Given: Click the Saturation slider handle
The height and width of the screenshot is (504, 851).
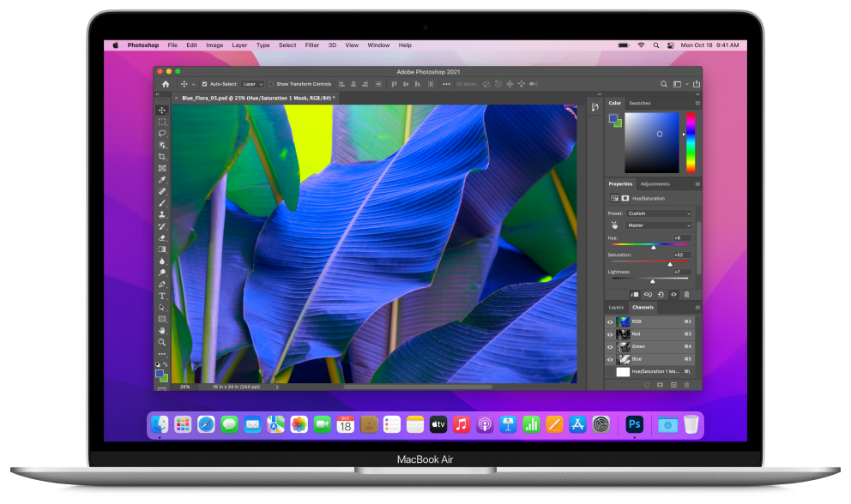Looking at the screenshot, I should point(670,264).
